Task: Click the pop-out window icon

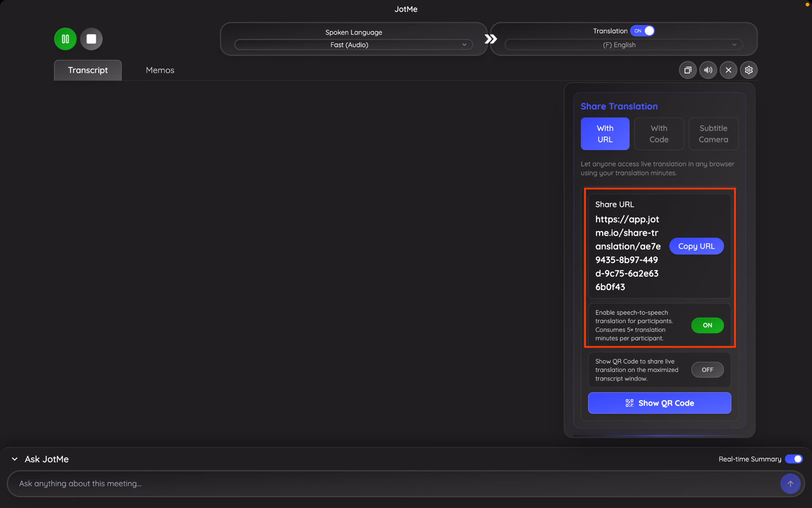Action: click(688, 70)
